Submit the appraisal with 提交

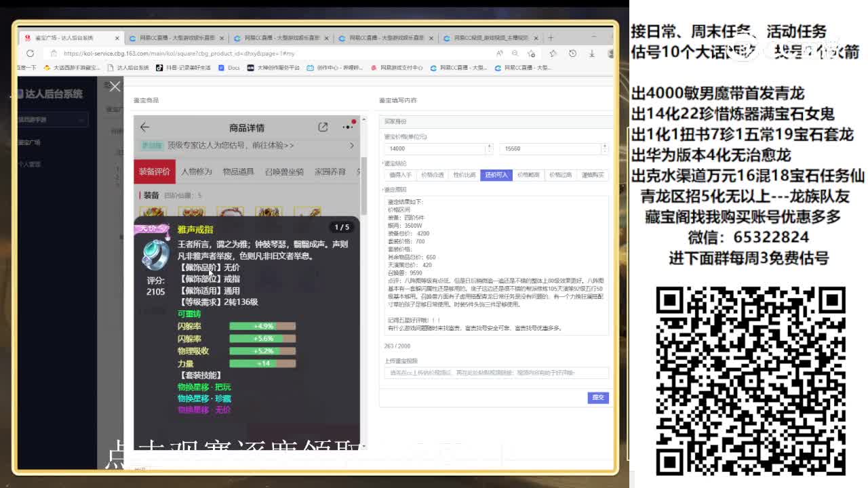tap(598, 397)
